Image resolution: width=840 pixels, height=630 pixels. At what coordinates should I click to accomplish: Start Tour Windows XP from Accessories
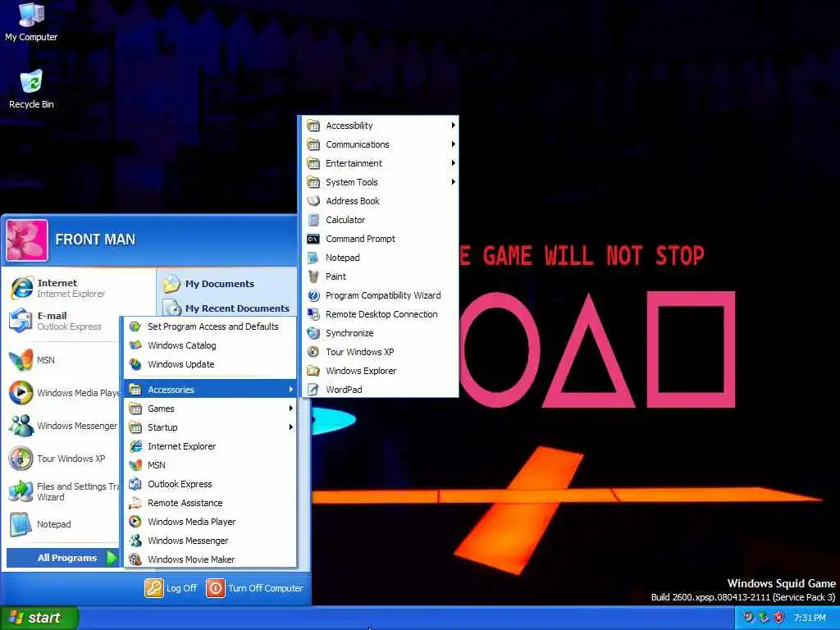[x=381, y=352]
